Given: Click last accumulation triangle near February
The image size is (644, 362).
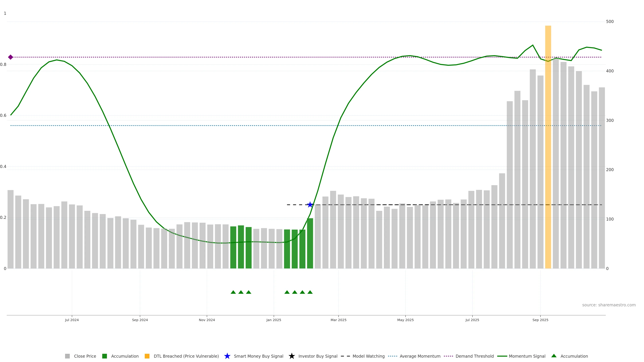Looking at the screenshot, I should click(310, 292).
